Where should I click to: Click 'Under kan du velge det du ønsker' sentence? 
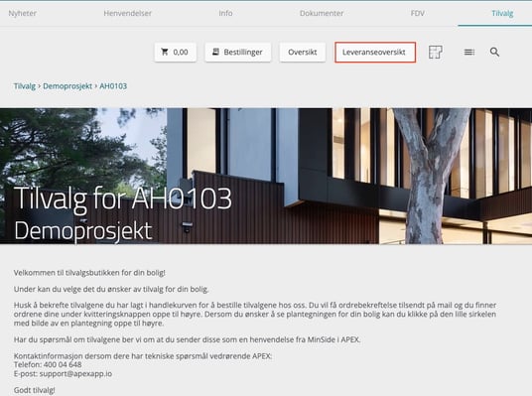pyautogui.click(x=111, y=290)
